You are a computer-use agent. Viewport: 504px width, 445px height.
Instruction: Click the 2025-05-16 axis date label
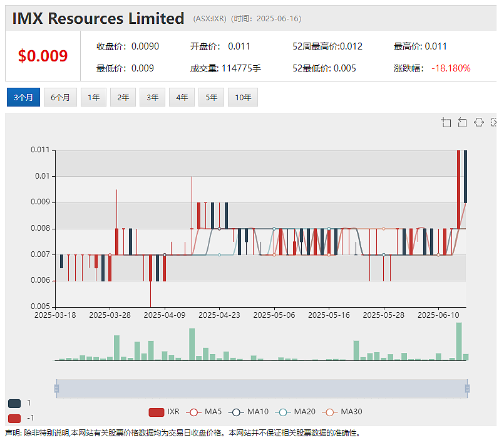coord(329,315)
